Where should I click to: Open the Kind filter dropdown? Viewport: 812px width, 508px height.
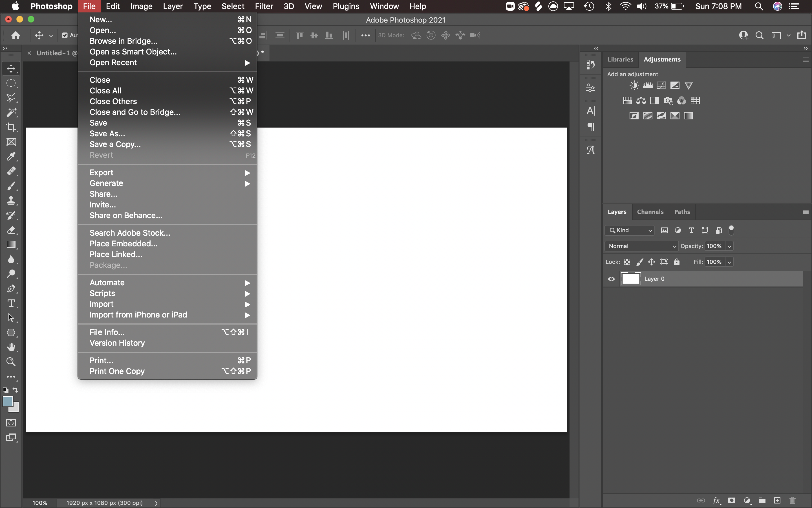(x=630, y=230)
